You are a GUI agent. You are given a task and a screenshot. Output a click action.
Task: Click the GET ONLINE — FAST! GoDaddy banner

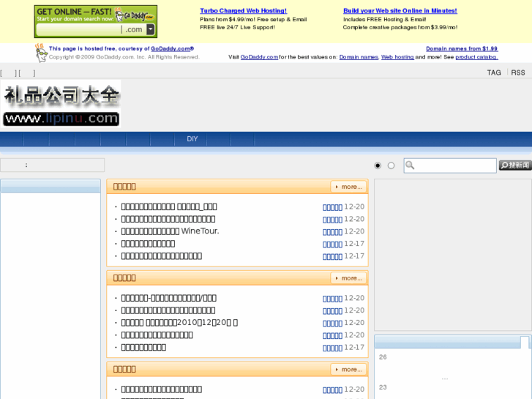[x=96, y=21]
